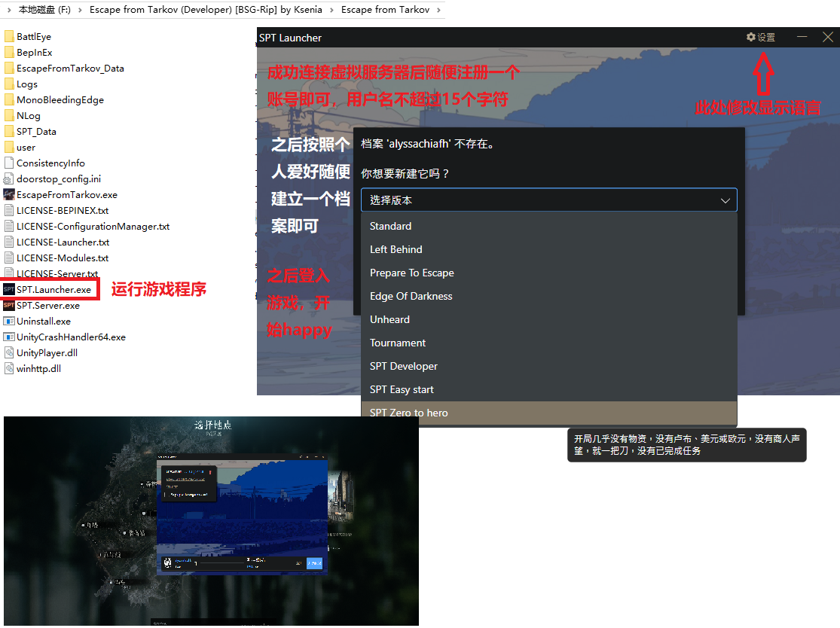The height and width of the screenshot is (628, 840).
Task: Go to Ksenia developer folder breadcrumb
Action: pyautogui.click(x=206, y=10)
